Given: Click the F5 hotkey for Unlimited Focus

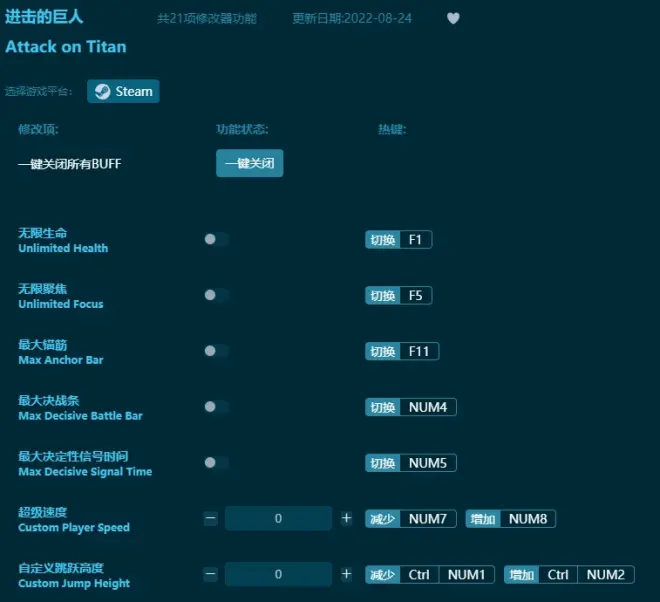Looking at the screenshot, I should 414,296.
